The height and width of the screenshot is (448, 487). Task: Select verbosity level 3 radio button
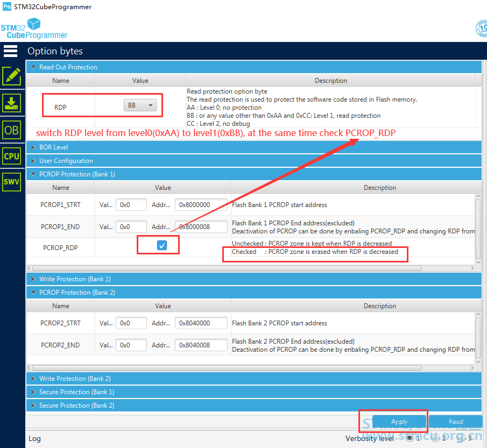[462, 438]
